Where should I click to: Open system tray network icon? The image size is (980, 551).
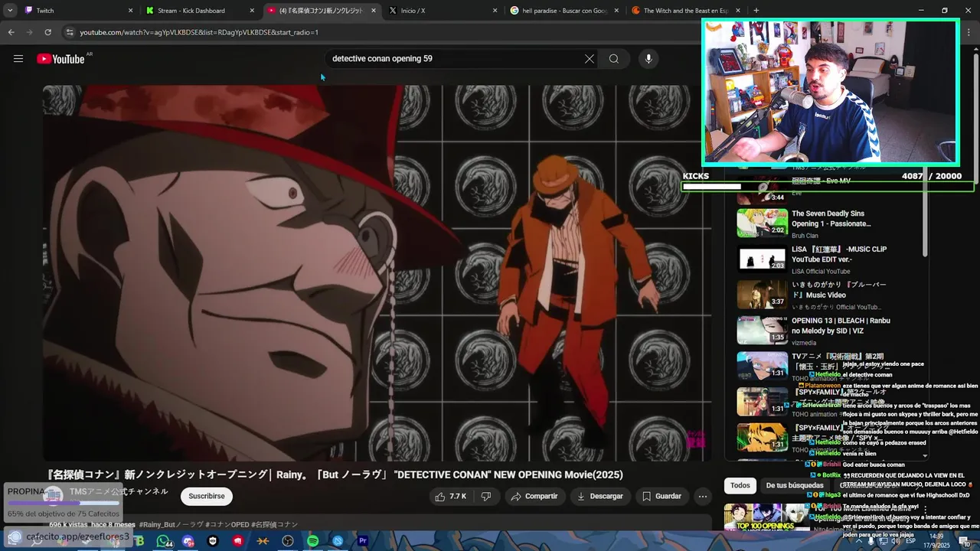(x=883, y=541)
